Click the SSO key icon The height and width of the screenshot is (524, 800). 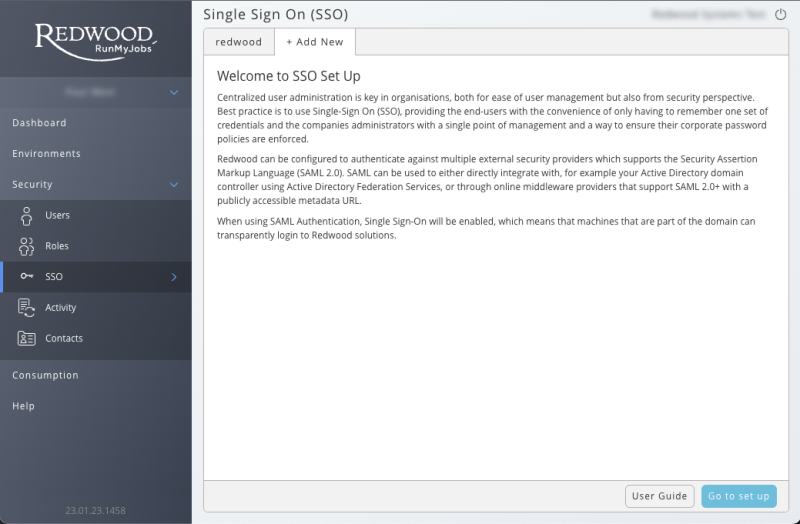[x=27, y=277]
